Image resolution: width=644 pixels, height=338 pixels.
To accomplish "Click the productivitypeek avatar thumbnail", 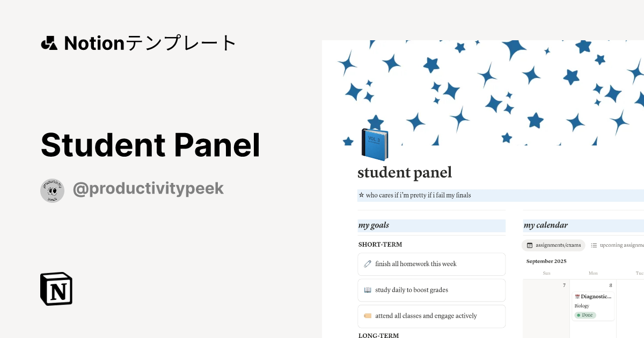I will point(52,190).
